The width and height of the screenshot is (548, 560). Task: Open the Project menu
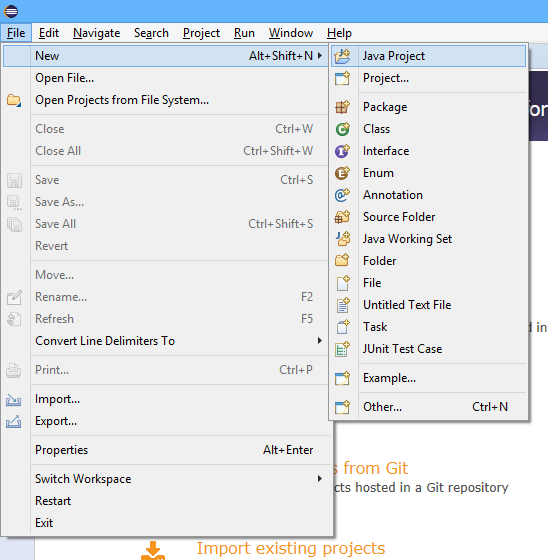click(x=201, y=33)
